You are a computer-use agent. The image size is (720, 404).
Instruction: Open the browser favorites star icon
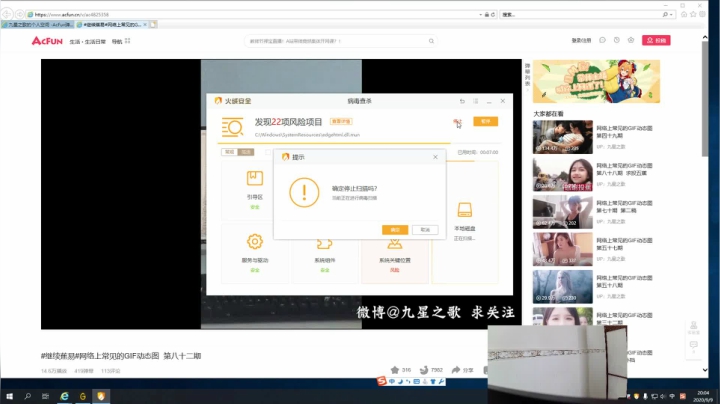[693, 14]
